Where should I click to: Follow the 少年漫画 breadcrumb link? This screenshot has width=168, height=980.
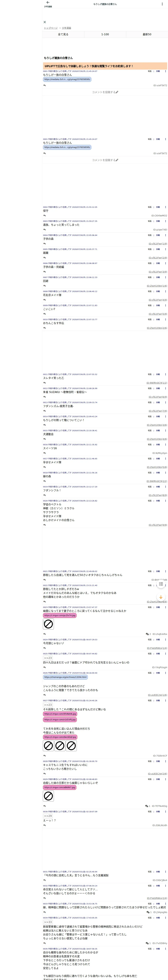click(66, 28)
